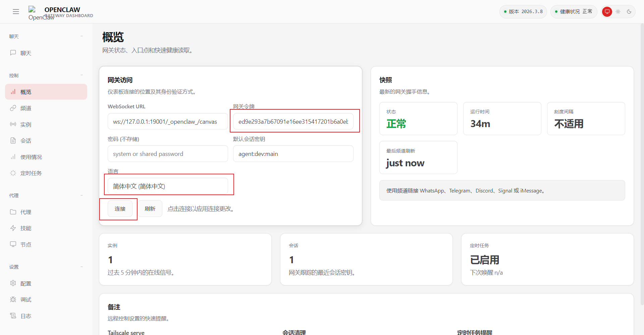Click the 定时任务提醒 note title
Screen dimensions: 644x335
[x=475, y=333]
